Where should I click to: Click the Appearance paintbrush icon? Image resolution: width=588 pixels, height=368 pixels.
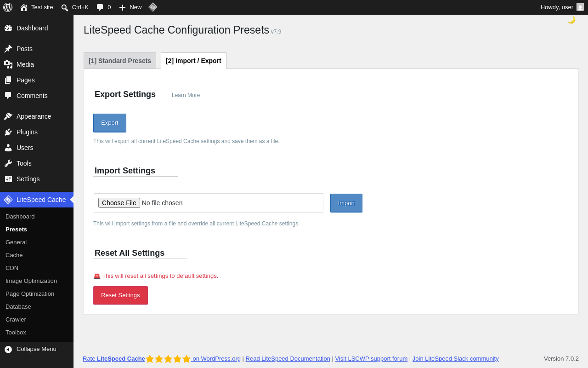point(8,116)
